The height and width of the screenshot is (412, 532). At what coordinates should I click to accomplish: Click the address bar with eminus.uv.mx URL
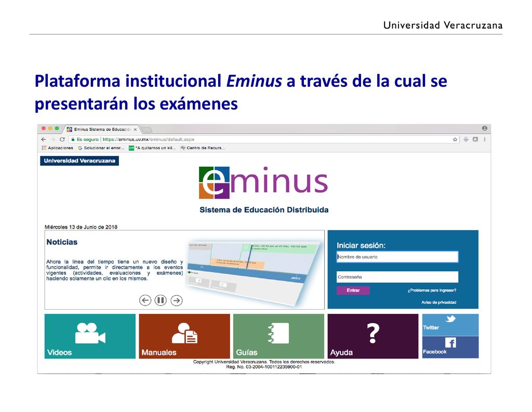pyautogui.click(x=264, y=139)
